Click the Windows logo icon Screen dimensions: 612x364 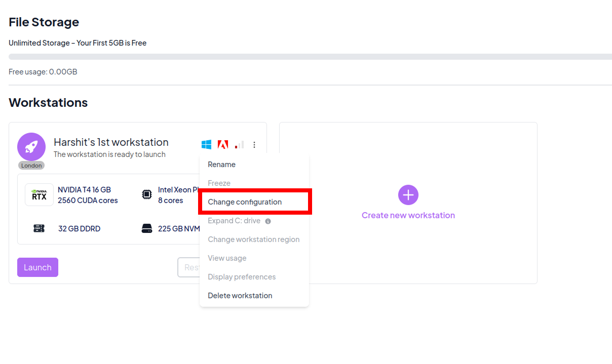coord(206,145)
